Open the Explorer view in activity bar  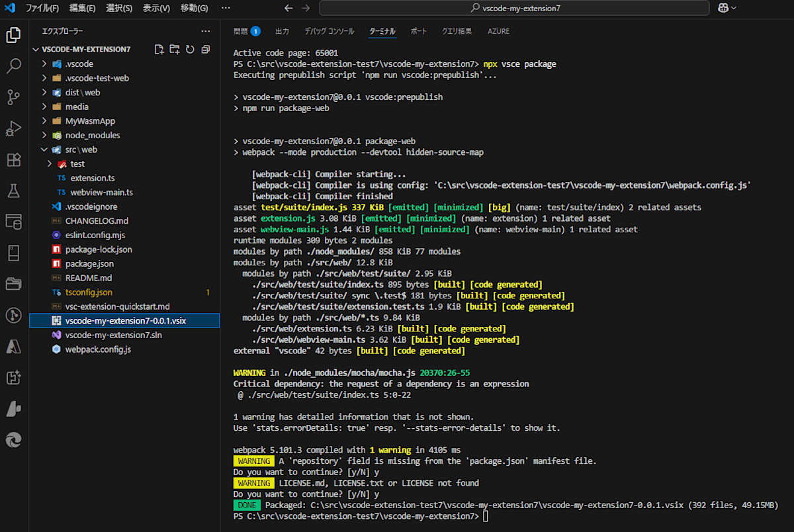tap(14, 35)
